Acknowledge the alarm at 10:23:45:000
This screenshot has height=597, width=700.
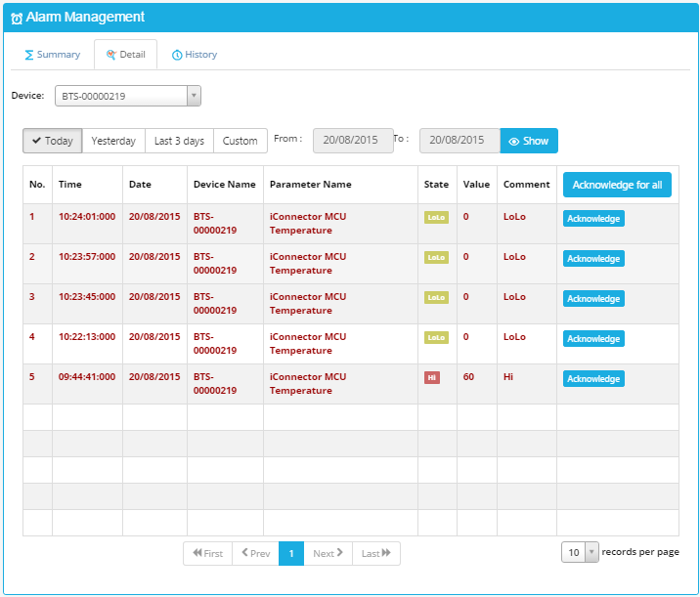593,299
